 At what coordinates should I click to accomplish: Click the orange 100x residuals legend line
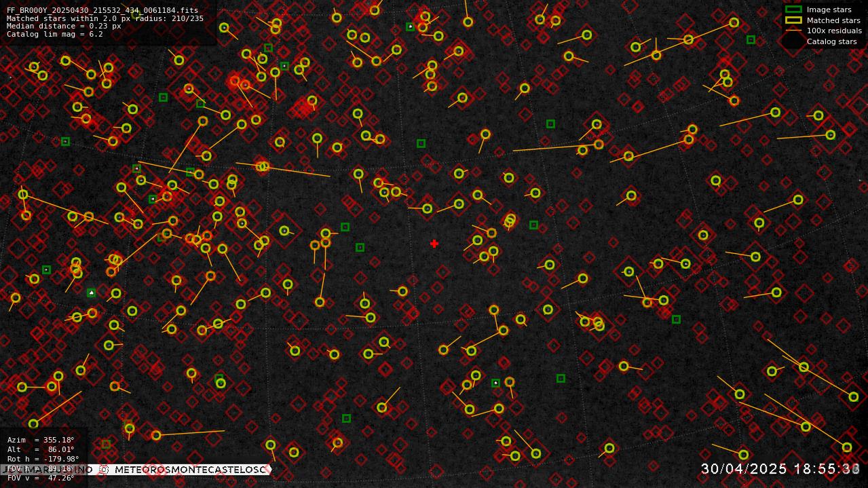coord(793,31)
